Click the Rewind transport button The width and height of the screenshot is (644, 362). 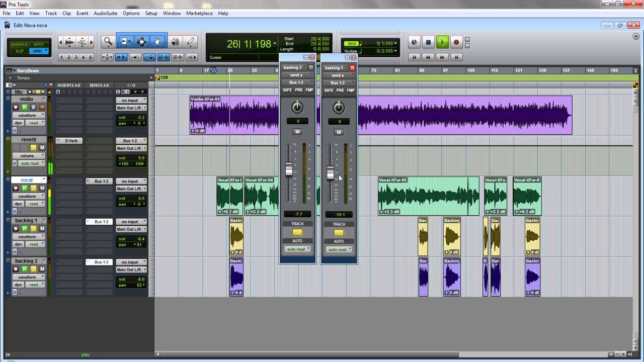[x=428, y=57]
